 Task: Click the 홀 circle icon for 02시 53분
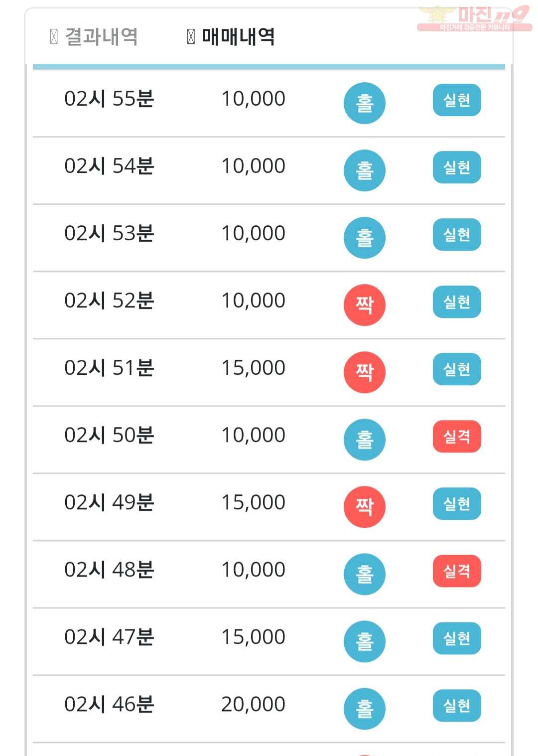(x=365, y=238)
